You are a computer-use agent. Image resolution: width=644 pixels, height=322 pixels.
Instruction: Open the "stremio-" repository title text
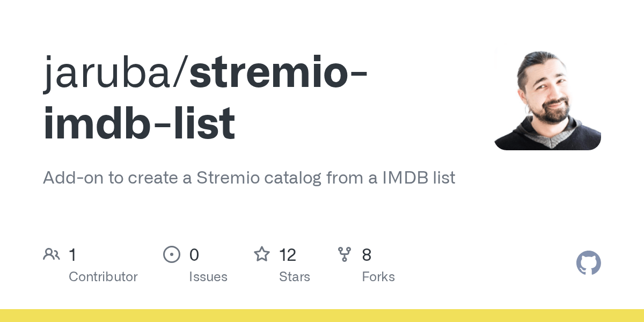278,72
